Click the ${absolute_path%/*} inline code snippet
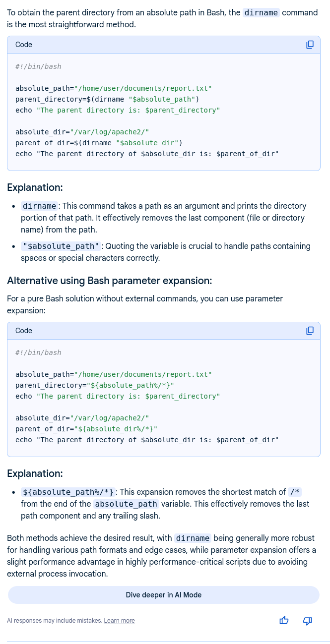Image resolution: width=330 pixels, height=644 pixels. click(x=69, y=492)
